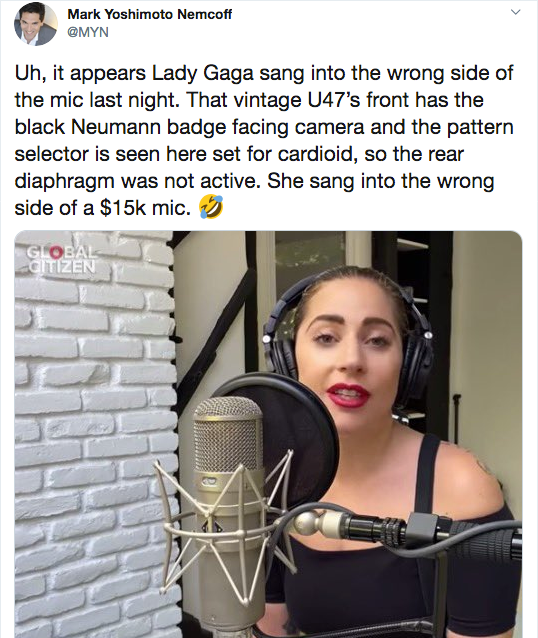The image size is (538, 638).
Task: Expand the tweet options chevron
Action: pos(516,12)
